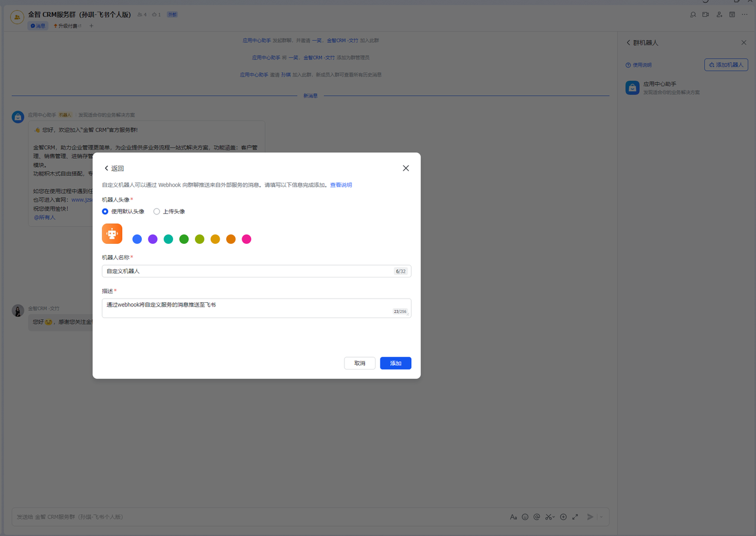Pick the olive yellow-green avatar color
The image size is (756, 536).
(200, 239)
